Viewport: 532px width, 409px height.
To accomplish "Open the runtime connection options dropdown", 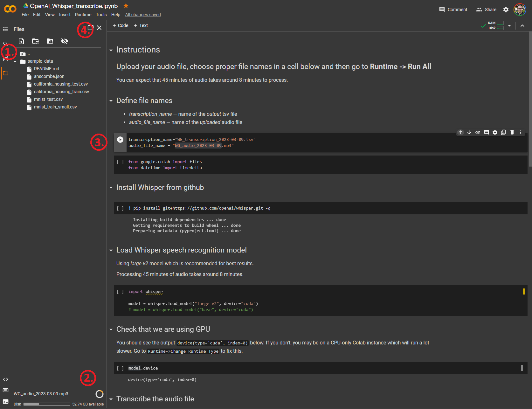I will coord(509,26).
